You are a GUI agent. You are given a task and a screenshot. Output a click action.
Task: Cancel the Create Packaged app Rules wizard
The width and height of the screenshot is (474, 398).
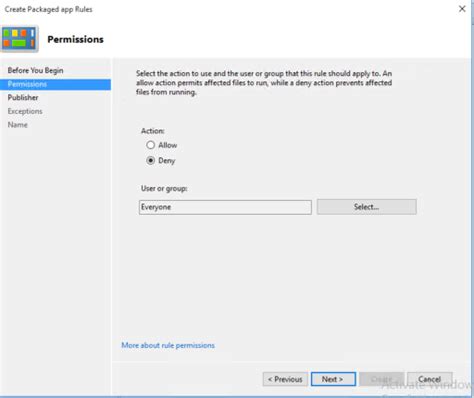pyautogui.click(x=430, y=379)
